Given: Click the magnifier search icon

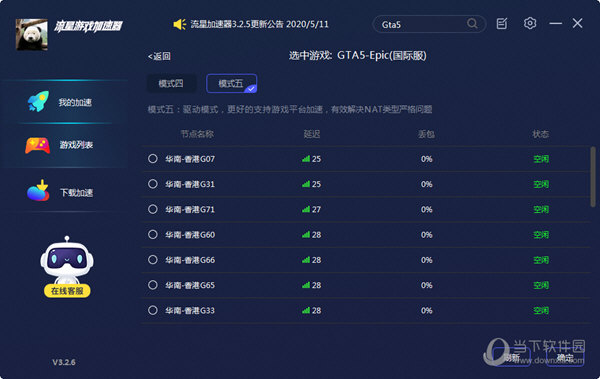Looking at the screenshot, I should (472, 24).
